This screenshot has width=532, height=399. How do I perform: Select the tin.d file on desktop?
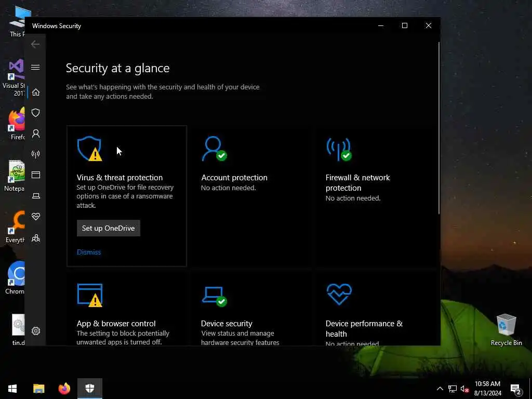18,330
